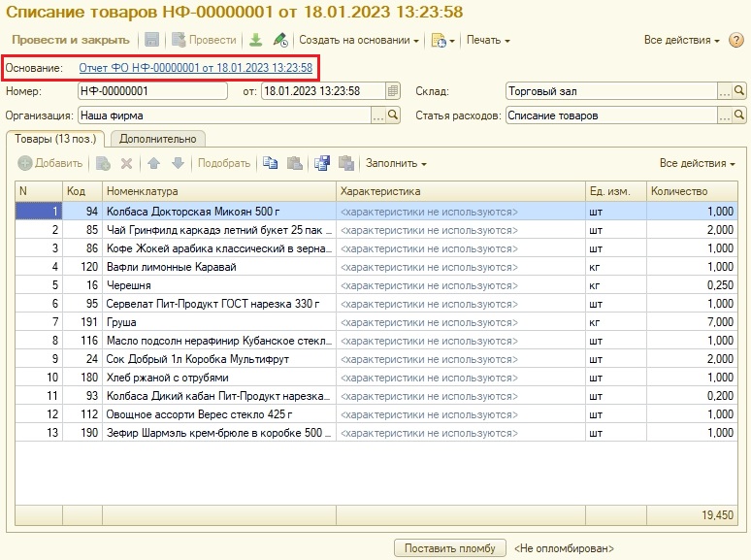Open the Заполнить dropdown
Screen dimensions: 751x560
tap(396, 163)
